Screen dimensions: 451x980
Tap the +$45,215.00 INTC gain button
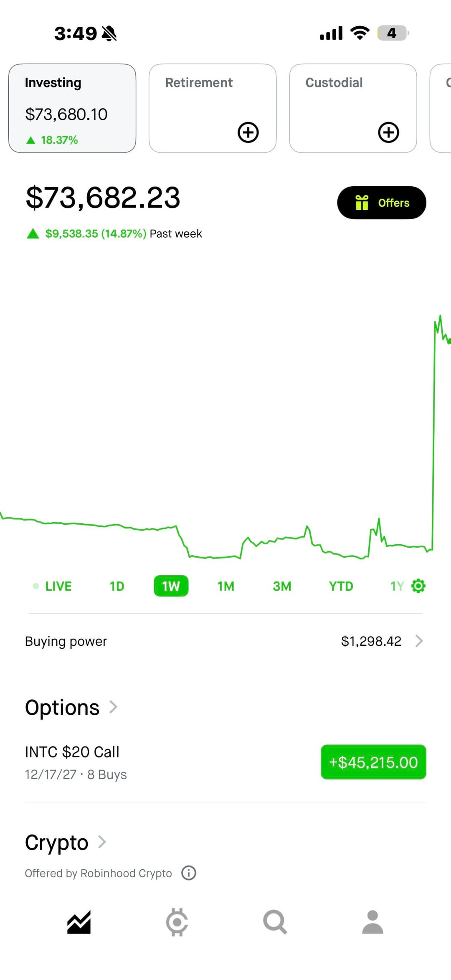373,762
